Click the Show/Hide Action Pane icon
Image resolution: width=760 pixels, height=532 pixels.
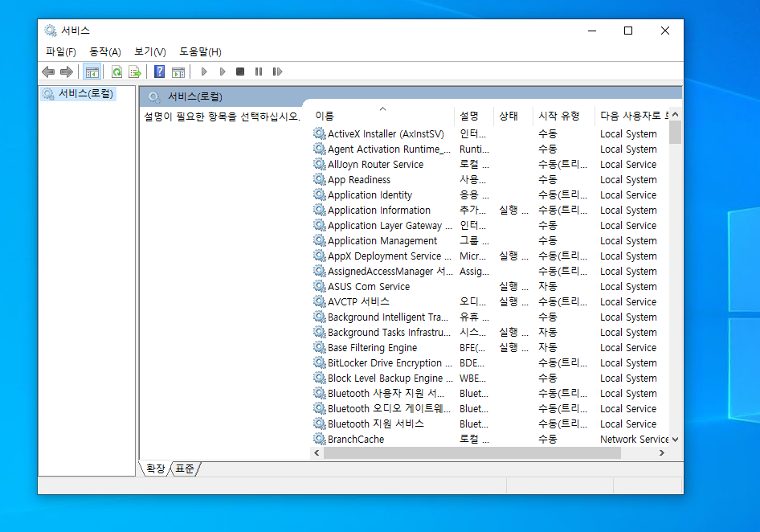[178, 72]
